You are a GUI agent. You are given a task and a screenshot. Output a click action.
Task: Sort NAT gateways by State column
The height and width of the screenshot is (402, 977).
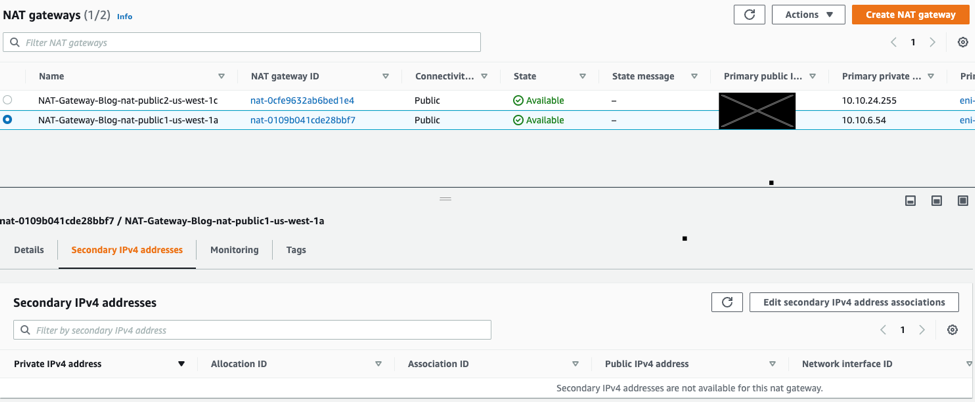582,77
